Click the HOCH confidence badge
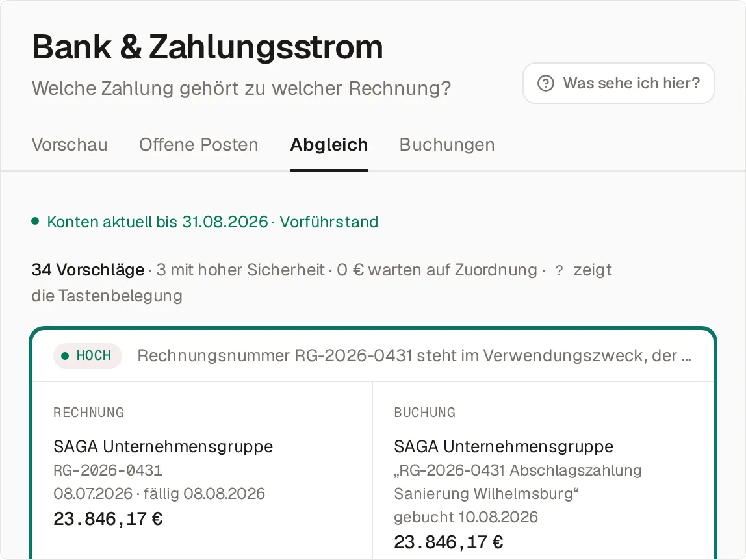Screen dimensions: 746x560 tap(88, 355)
